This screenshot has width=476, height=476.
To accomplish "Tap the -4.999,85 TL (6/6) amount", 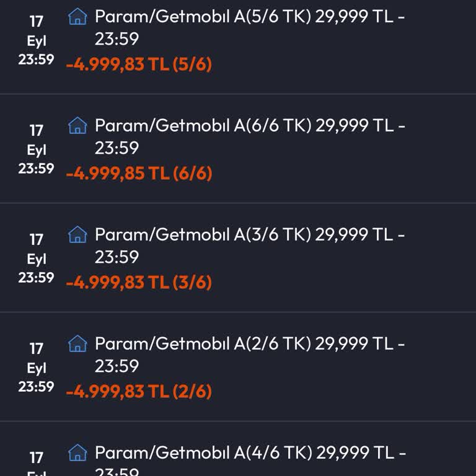I will coord(139,174).
